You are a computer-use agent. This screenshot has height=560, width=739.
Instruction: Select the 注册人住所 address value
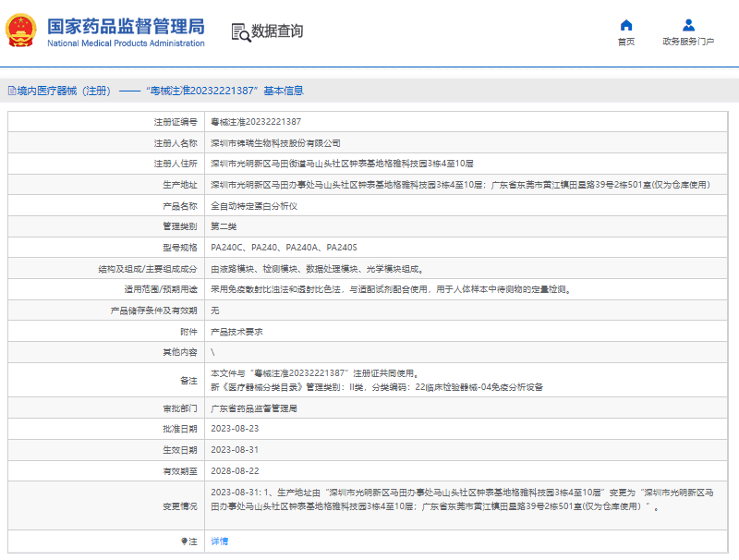tap(342, 164)
